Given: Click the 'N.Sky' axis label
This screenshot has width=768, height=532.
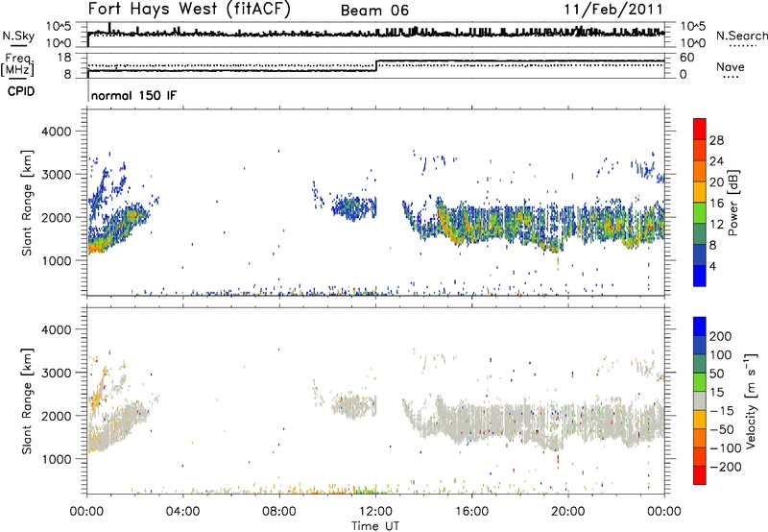Looking at the screenshot, I should (x=18, y=36).
